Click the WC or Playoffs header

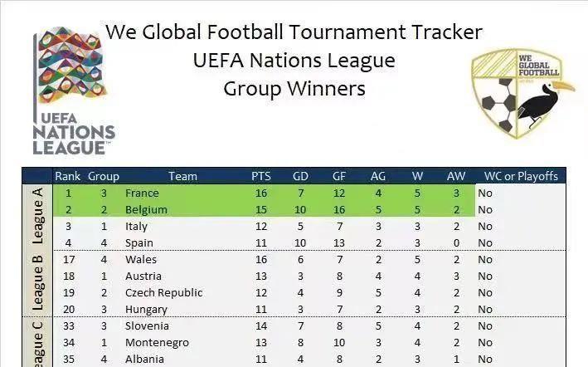click(x=521, y=176)
